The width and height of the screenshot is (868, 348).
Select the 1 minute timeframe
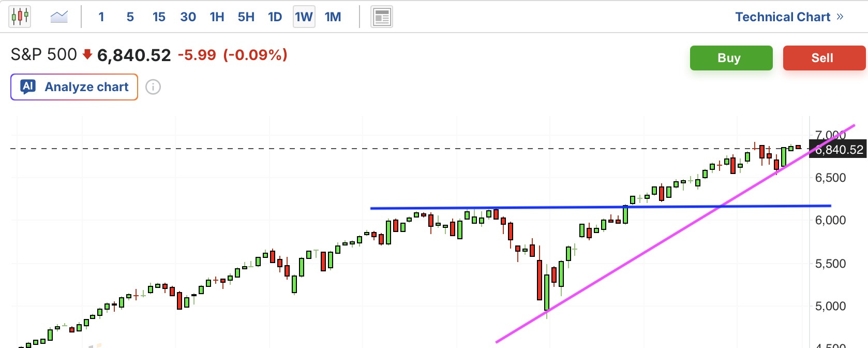101,17
